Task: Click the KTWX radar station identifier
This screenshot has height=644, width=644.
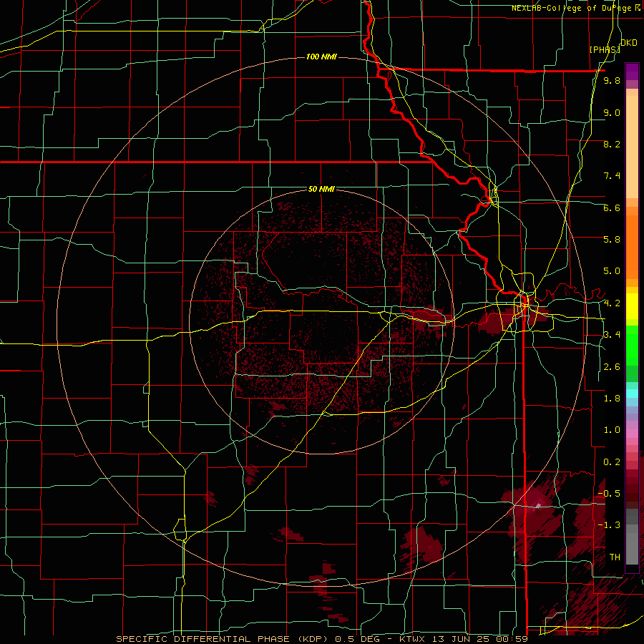Action: [412, 639]
